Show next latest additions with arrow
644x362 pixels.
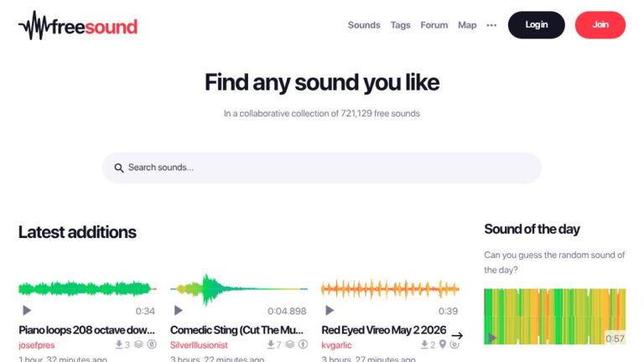point(457,336)
